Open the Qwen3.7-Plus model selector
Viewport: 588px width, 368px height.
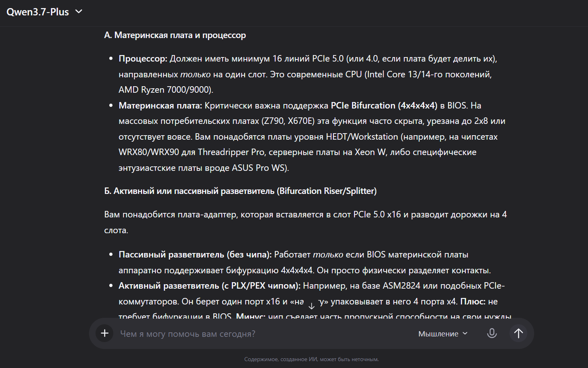[45, 12]
